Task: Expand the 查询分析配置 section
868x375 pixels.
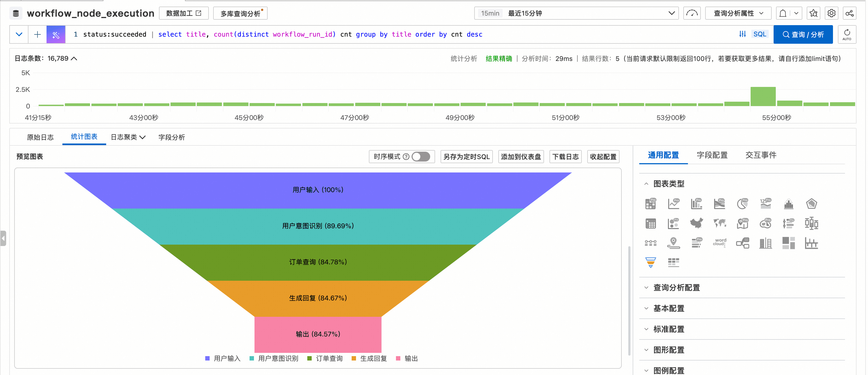Action: coord(676,288)
